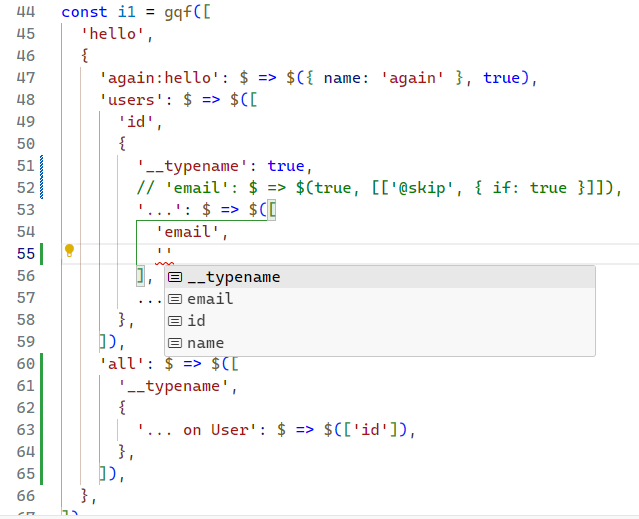Choose the email autocomplete suggestion
The height and width of the screenshot is (519, 639).
[x=380, y=299]
